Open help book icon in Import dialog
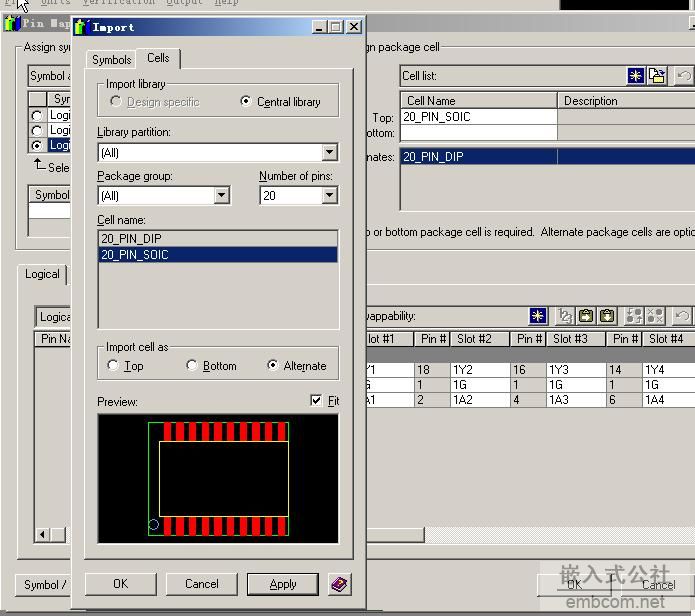The width and height of the screenshot is (695, 616). [340, 584]
